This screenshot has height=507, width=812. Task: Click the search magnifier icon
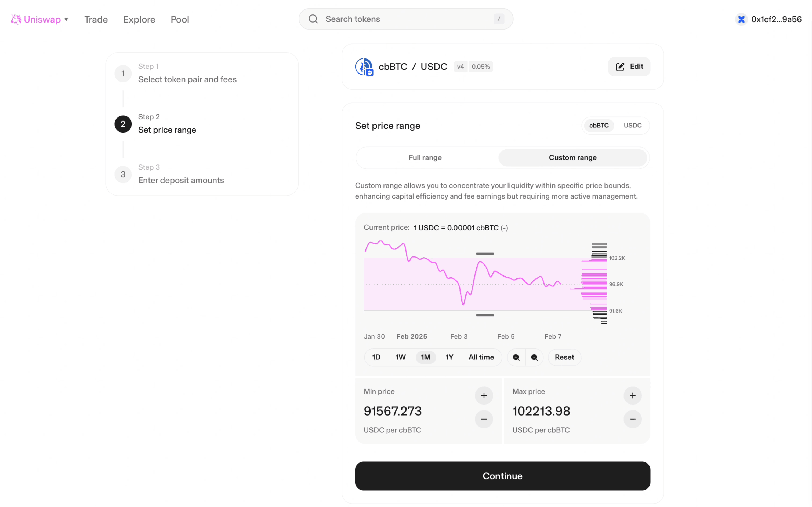313,19
